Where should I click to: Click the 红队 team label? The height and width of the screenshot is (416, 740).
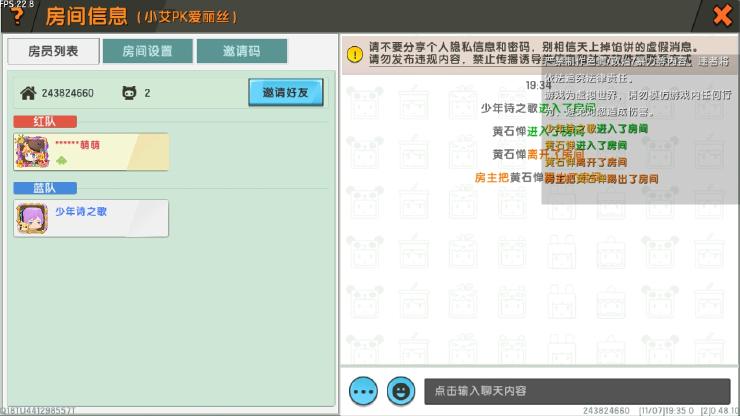(31, 122)
